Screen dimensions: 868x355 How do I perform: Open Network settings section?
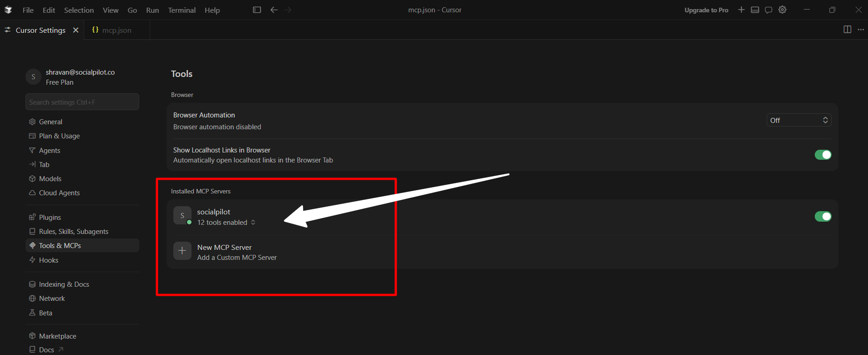click(x=82, y=298)
